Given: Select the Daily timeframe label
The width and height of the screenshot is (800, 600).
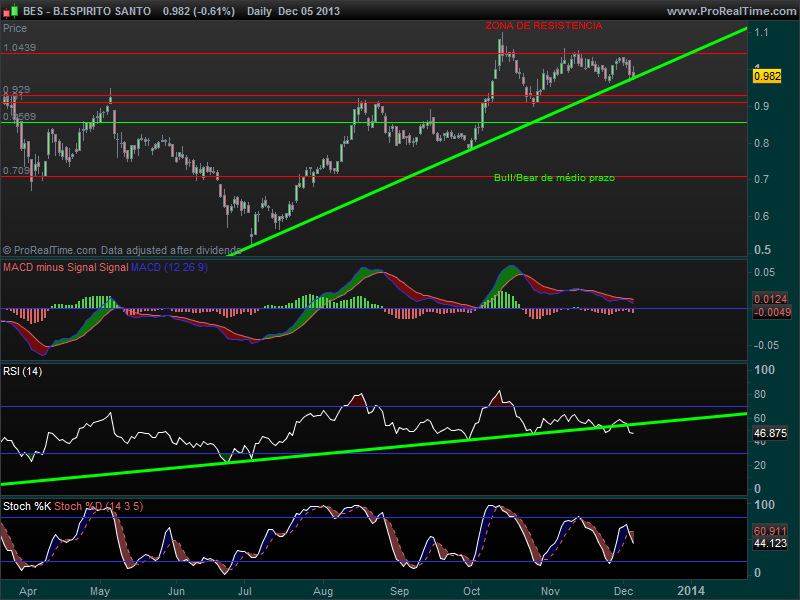Looking at the screenshot, I should (x=259, y=11).
